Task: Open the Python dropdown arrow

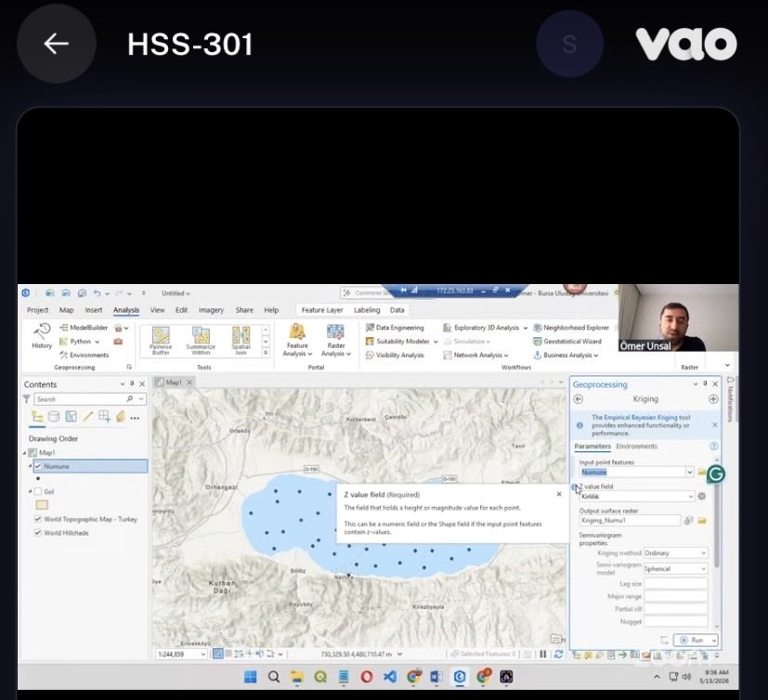Action: point(97,342)
